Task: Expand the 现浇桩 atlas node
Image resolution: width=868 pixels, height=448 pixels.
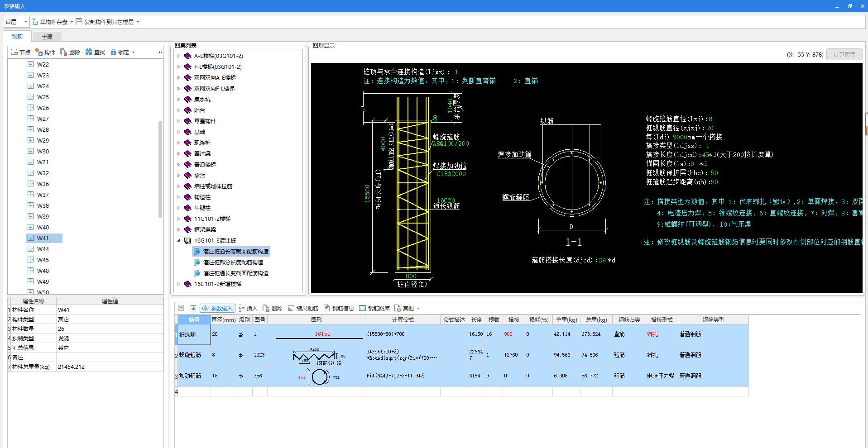Action: [x=178, y=143]
